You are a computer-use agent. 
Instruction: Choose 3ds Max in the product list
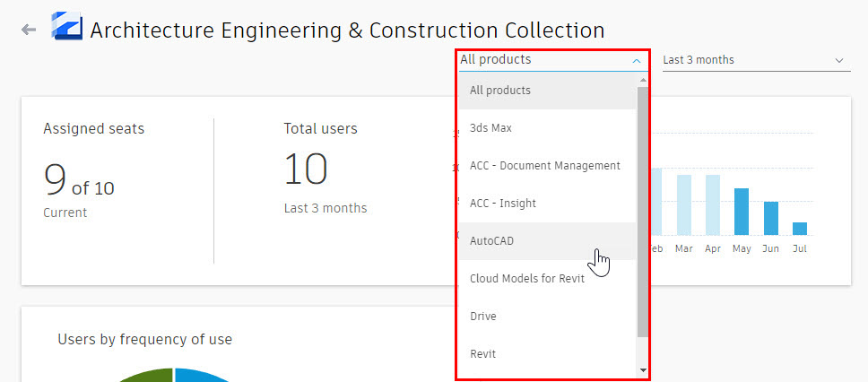(547, 128)
